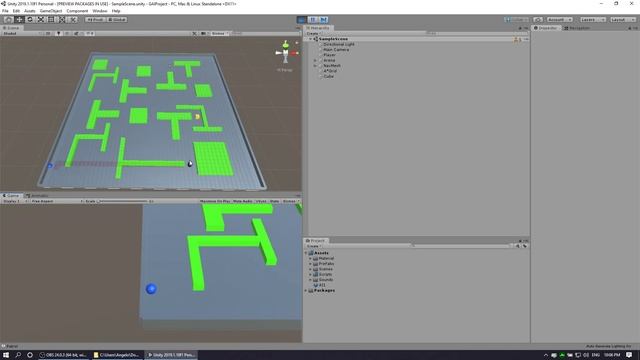This screenshot has width=640, height=360.
Task: Toggle the Global/Local handle rotation button
Action: pos(117,19)
